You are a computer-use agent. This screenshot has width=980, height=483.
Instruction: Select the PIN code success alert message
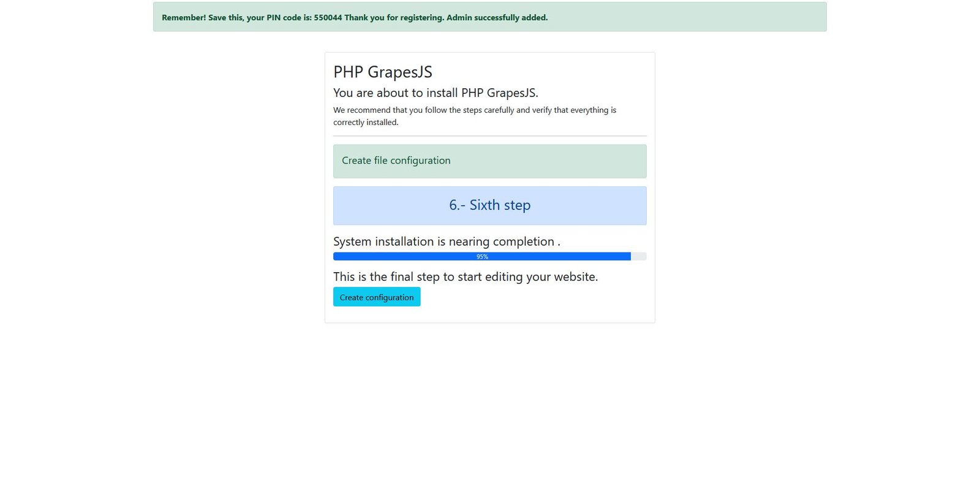[x=489, y=17]
